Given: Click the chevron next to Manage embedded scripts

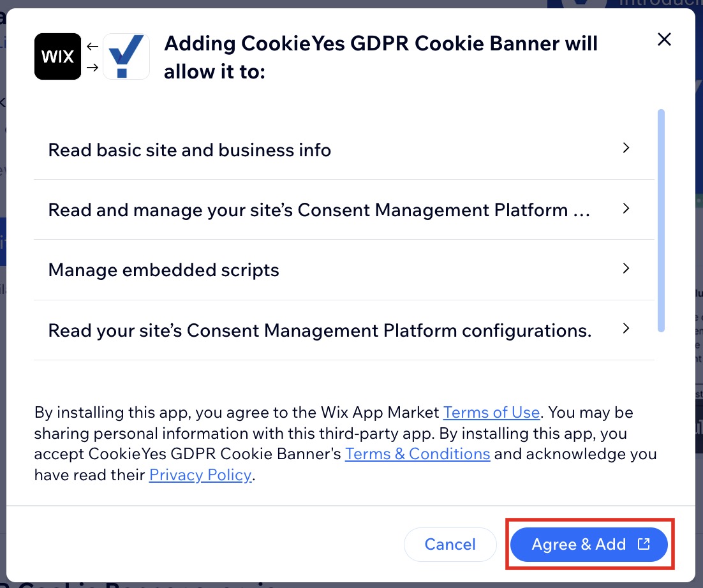Looking at the screenshot, I should pos(626,268).
